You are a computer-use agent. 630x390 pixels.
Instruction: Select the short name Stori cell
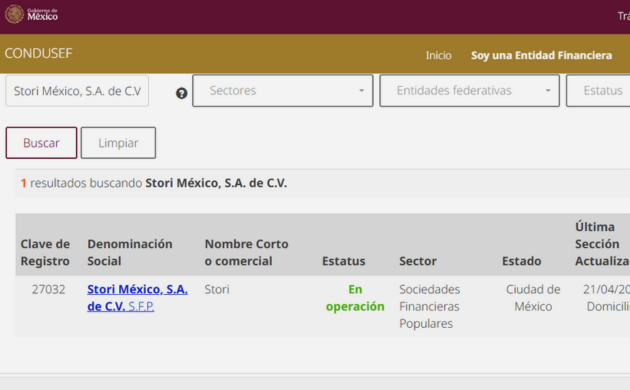coord(217,289)
